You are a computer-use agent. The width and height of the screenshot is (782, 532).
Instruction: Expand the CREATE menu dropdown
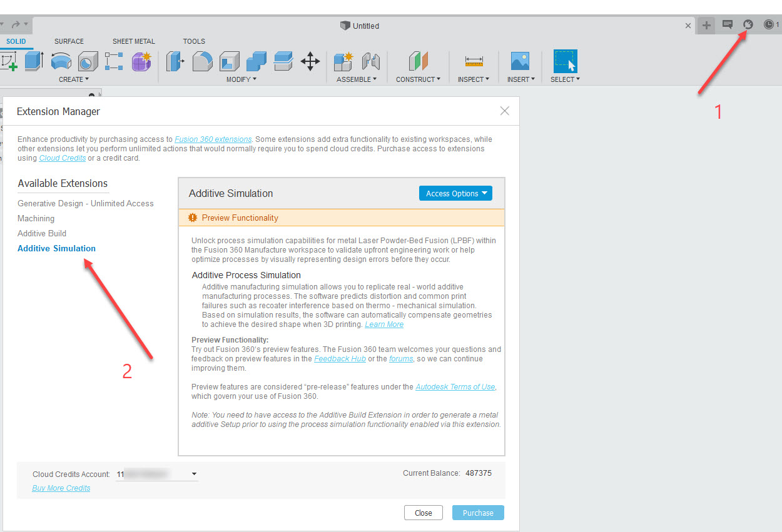74,79
